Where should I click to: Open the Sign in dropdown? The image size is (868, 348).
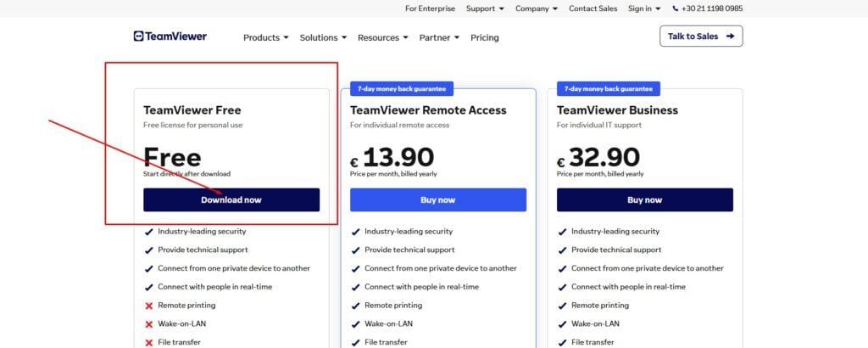644,8
